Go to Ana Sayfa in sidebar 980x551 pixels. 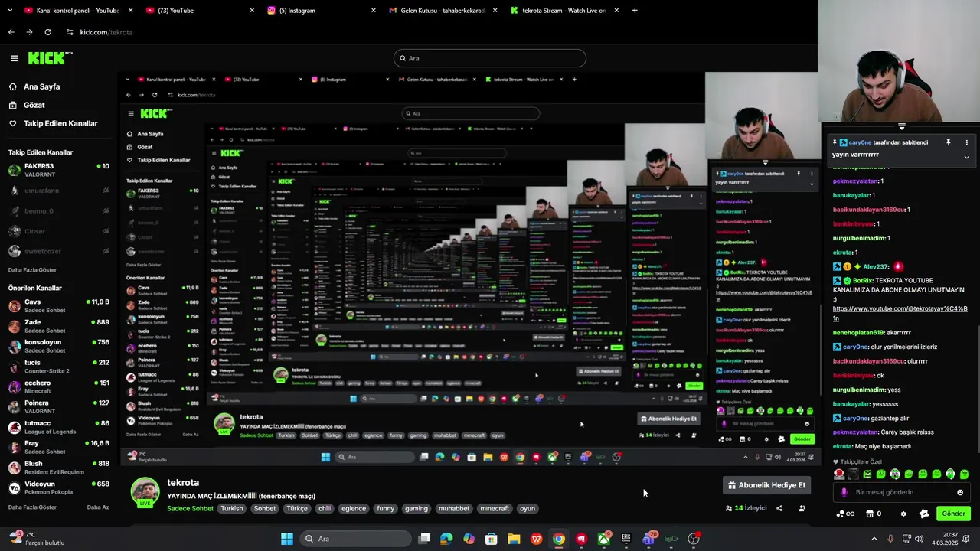(41, 86)
